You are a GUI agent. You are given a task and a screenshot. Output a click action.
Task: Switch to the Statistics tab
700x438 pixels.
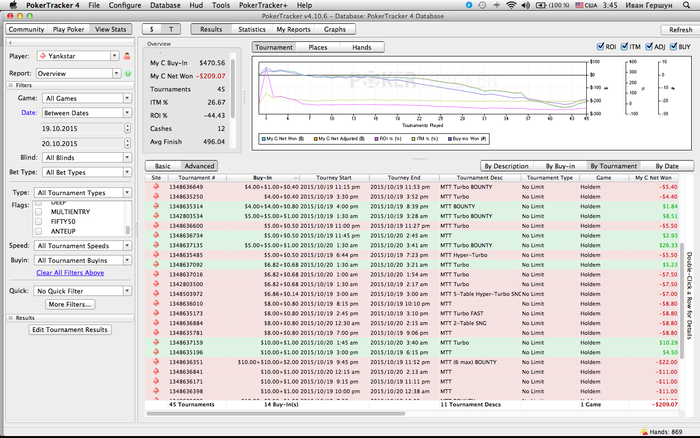pyautogui.click(x=252, y=29)
